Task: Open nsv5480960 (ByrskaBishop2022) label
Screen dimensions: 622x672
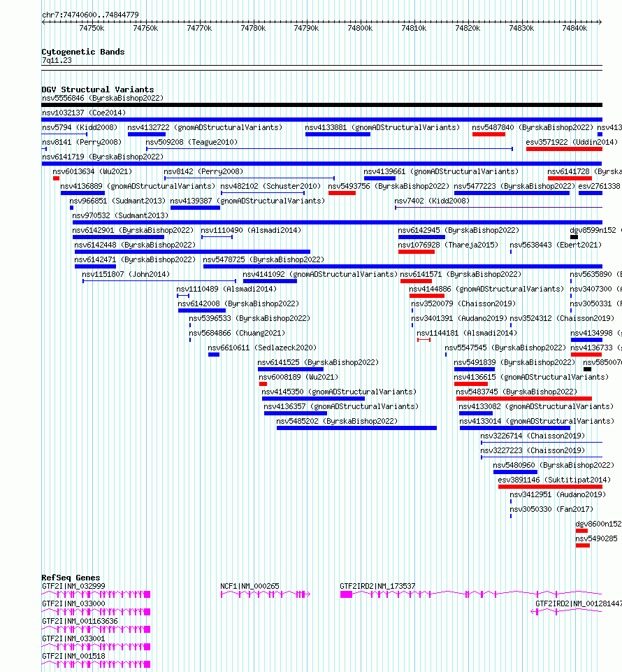Action: click(554, 465)
